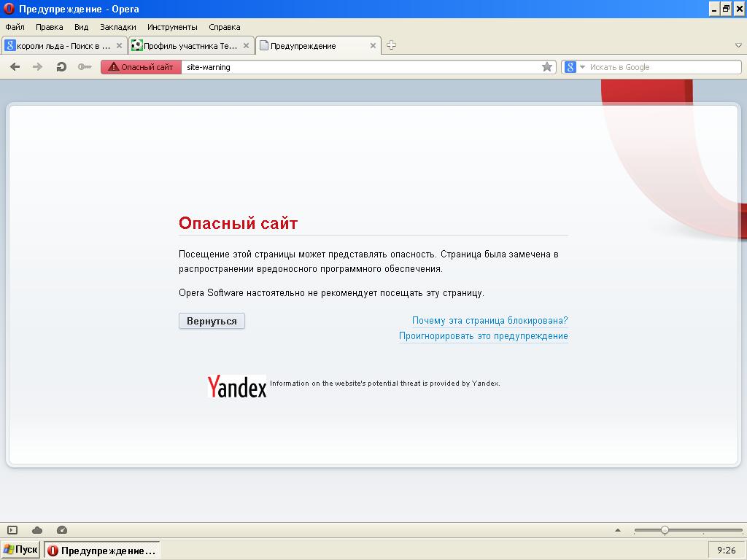
Task: Toggle the side panel button in status bar
Action: (12, 530)
